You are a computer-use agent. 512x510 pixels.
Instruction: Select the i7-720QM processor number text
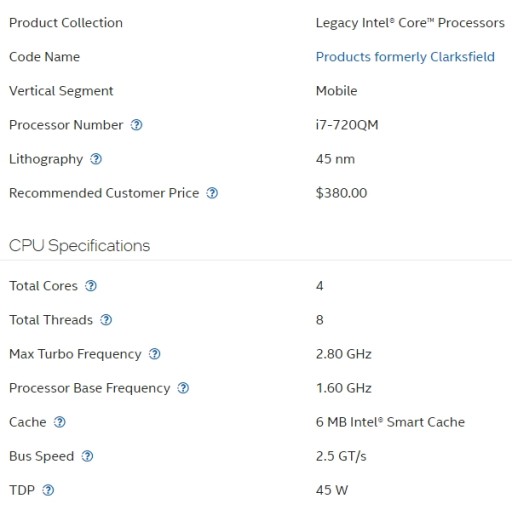point(347,125)
